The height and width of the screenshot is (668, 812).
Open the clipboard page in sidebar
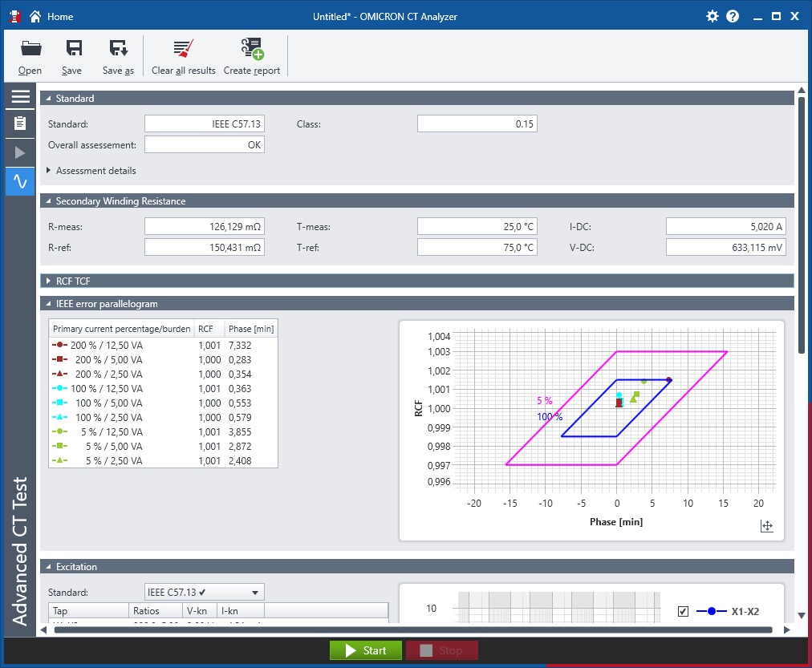pos(20,123)
